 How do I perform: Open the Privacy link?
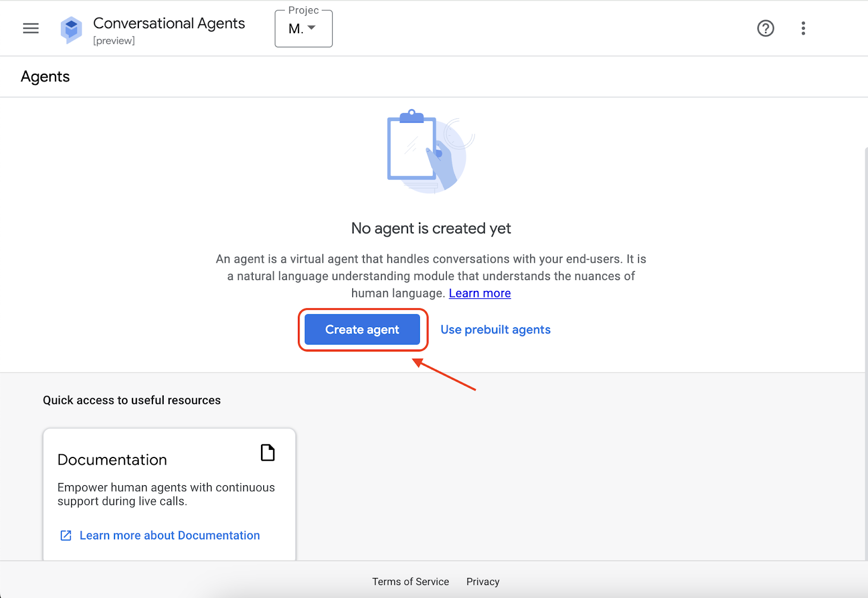[482, 581]
